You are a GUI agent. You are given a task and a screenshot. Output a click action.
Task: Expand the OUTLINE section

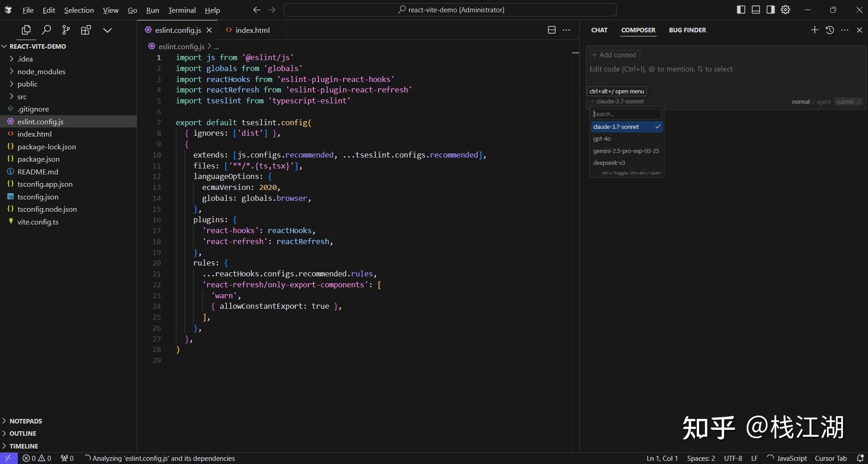[23, 433]
